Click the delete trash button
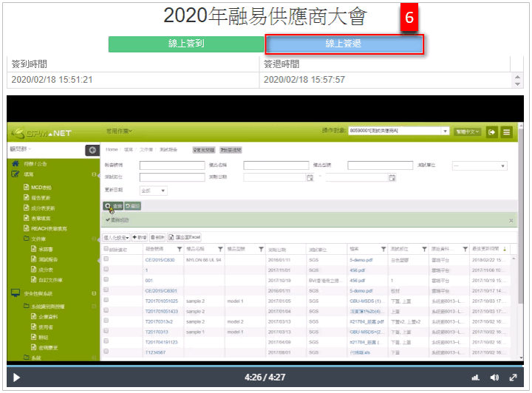 point(157,237)
